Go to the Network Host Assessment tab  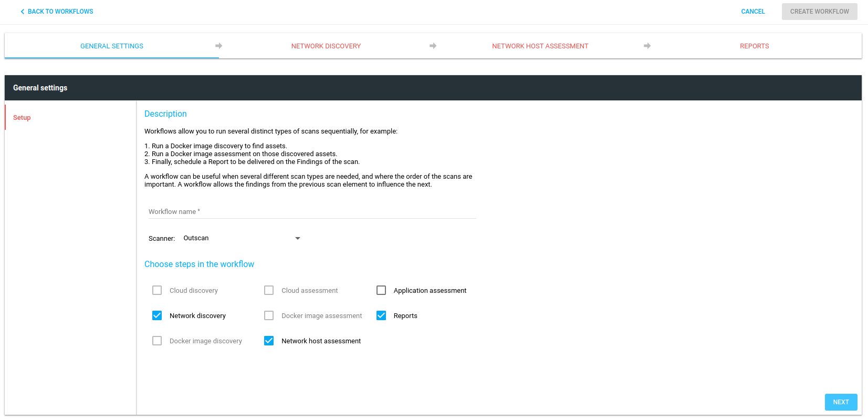pos(540,46)
